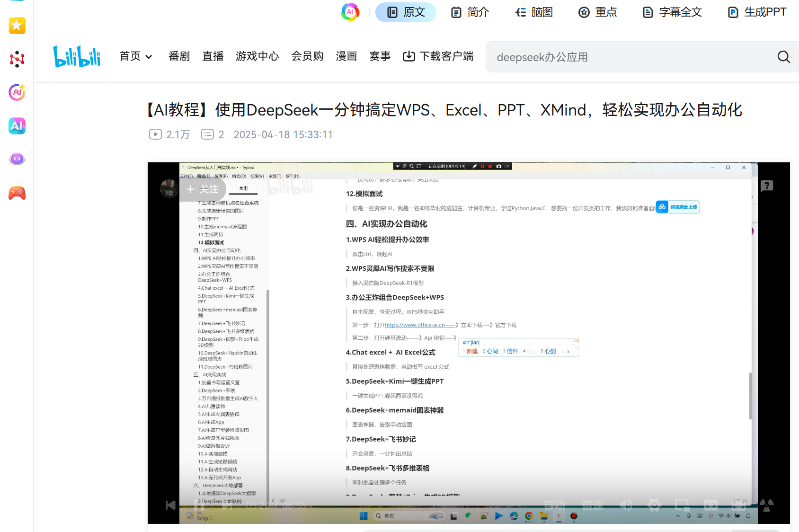Switch to the 原文 tab

point(406,12)
